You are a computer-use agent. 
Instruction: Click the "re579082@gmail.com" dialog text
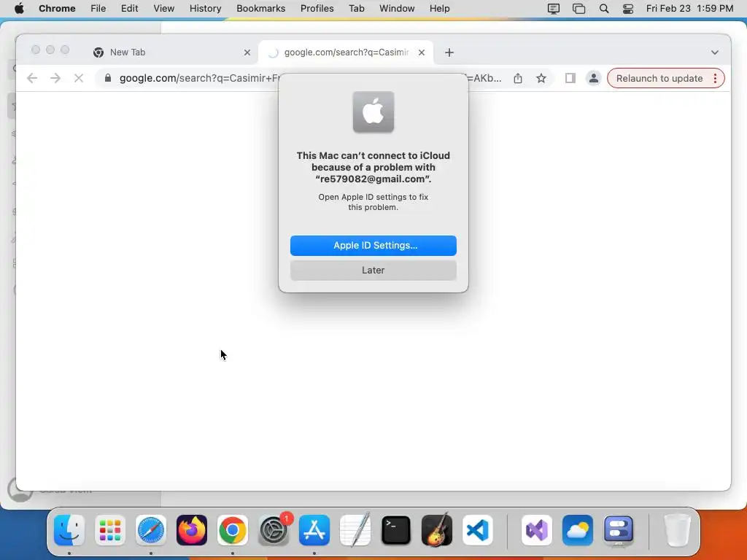(373, 179)
